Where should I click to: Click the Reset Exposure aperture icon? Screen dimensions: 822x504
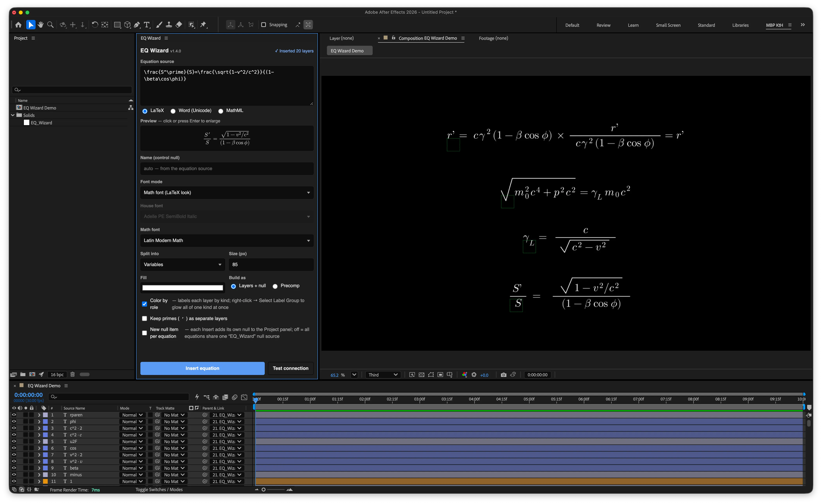pos(474,375)
